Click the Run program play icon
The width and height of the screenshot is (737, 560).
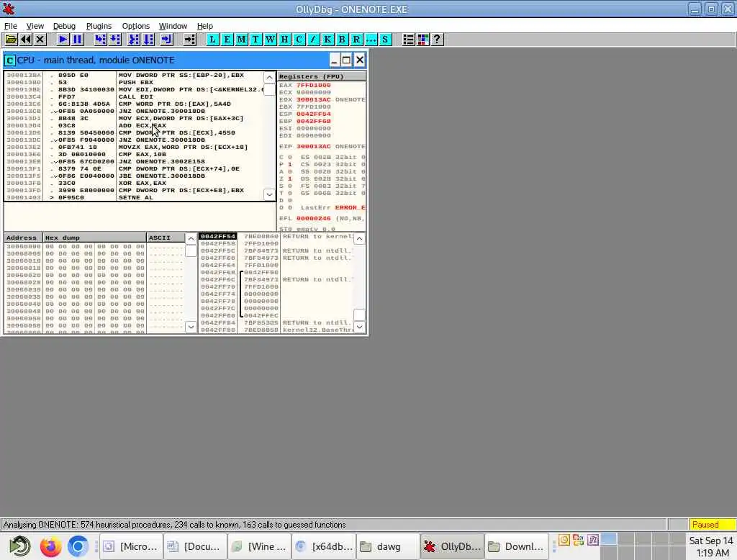coord(63,40)
